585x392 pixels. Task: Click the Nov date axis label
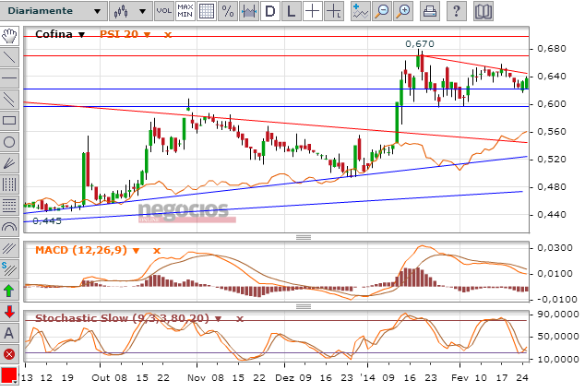(x=197, y=378)
